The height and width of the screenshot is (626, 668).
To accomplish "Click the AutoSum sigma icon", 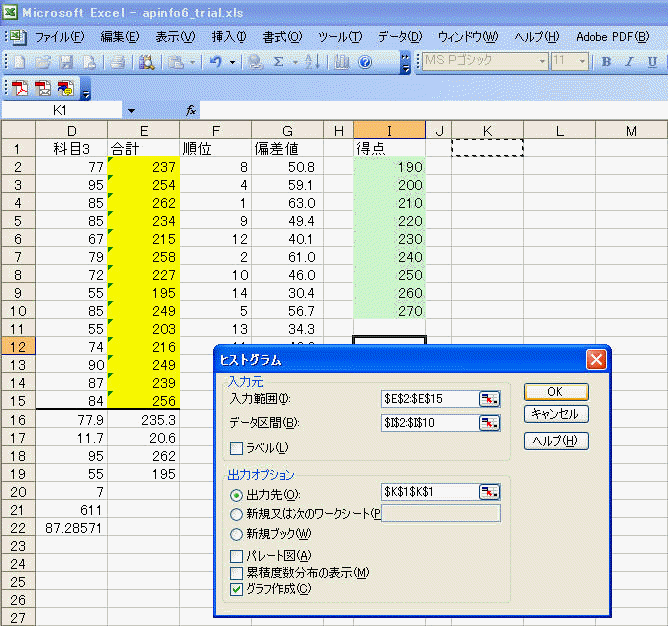I will [x=279, y=62].
